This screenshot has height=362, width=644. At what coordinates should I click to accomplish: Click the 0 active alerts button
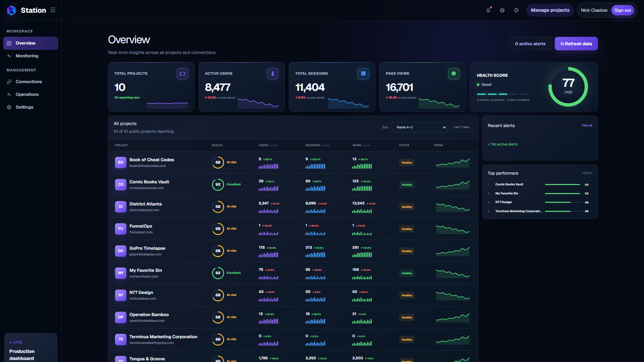(530, 44)
